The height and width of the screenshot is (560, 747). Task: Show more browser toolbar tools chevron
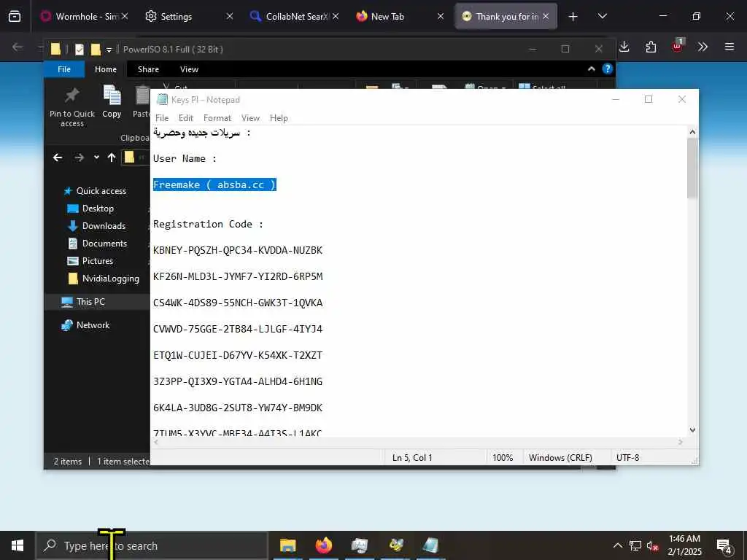coord(703,47)
